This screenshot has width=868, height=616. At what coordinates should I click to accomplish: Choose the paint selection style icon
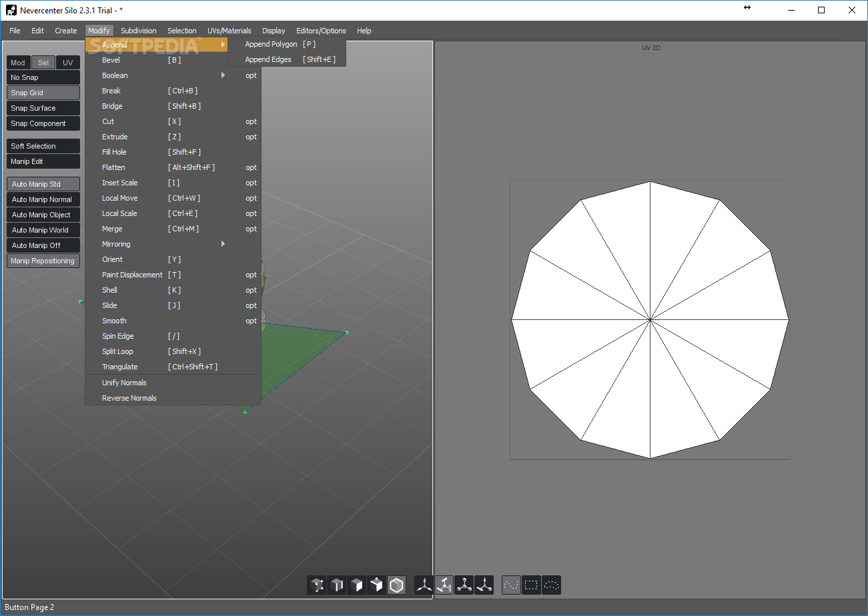click(512, 585)
